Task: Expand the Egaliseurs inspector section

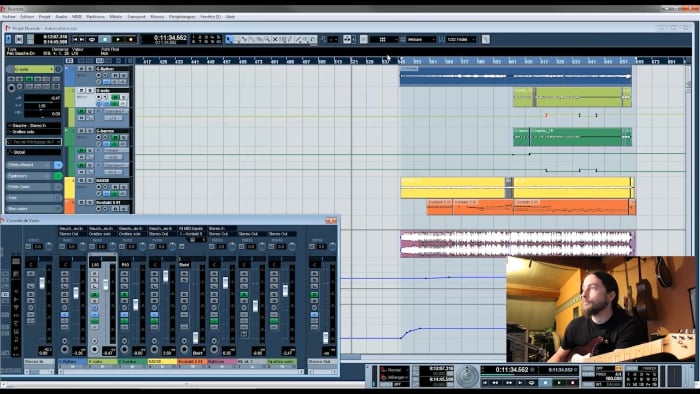Action: coord(29,176)
